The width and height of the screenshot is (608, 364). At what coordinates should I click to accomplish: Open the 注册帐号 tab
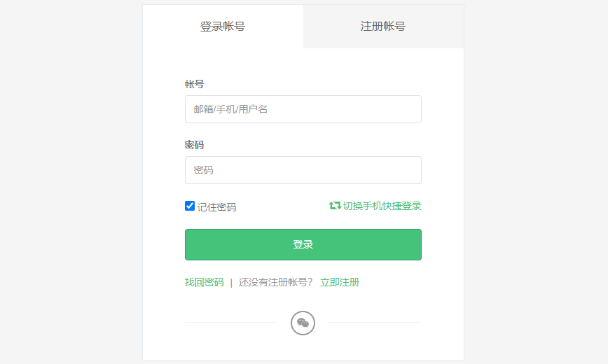click(383, 27)
